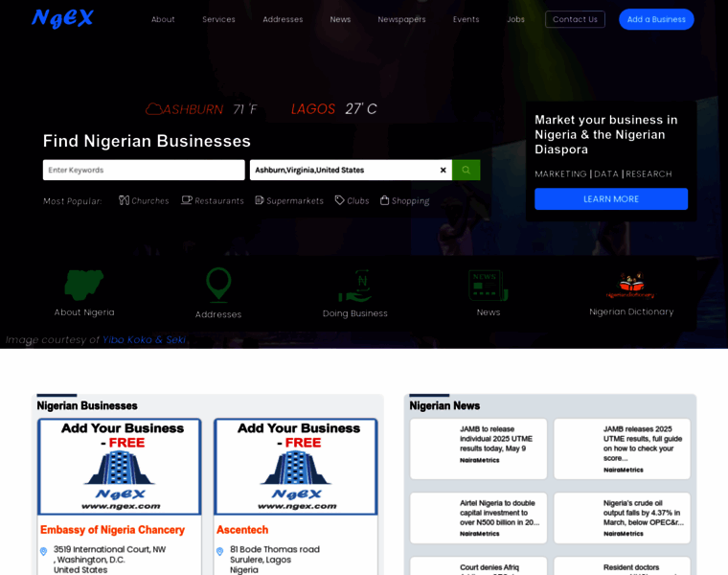The width and height of the screenshot is (728, 575).
Task: Click the Find Nigerian Businesses heading
Action: [147, 141]
